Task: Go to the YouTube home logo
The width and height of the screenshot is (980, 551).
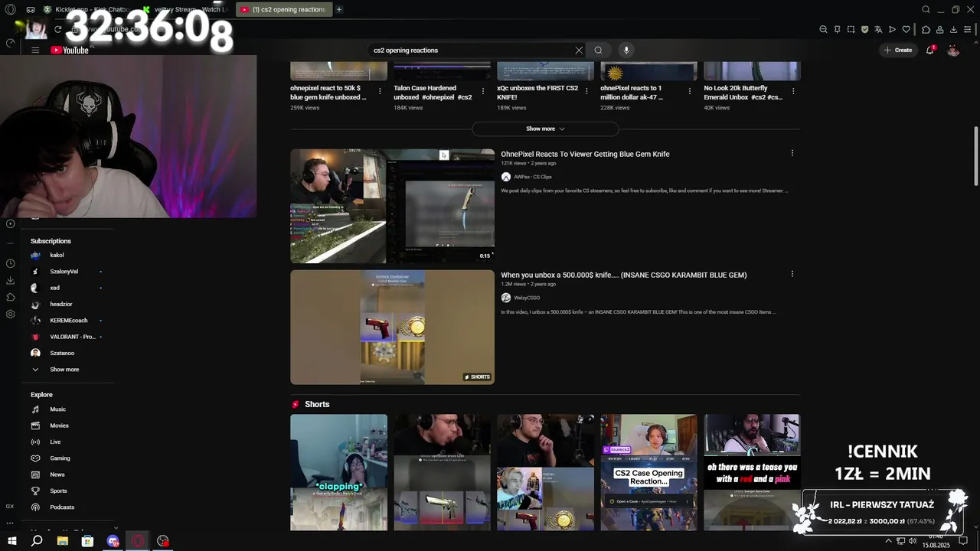Action: [x=70, y=51]
